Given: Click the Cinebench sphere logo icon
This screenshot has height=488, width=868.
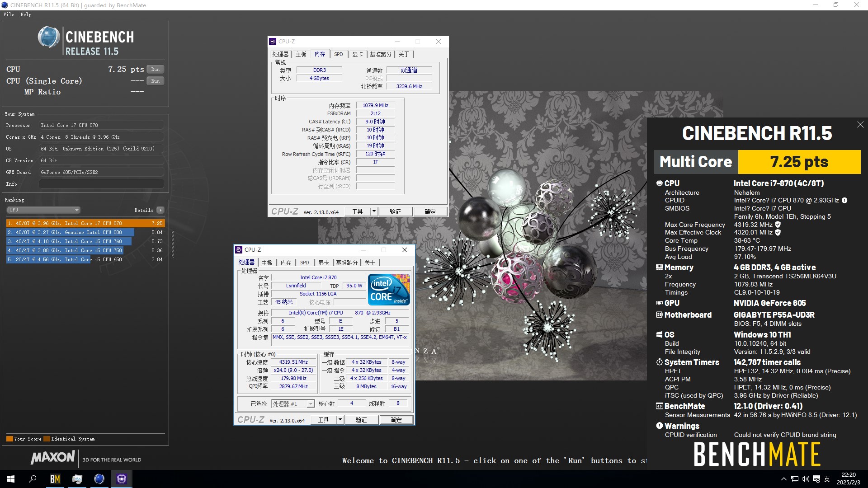Looking at the screenshot, I should coord(48,37).
